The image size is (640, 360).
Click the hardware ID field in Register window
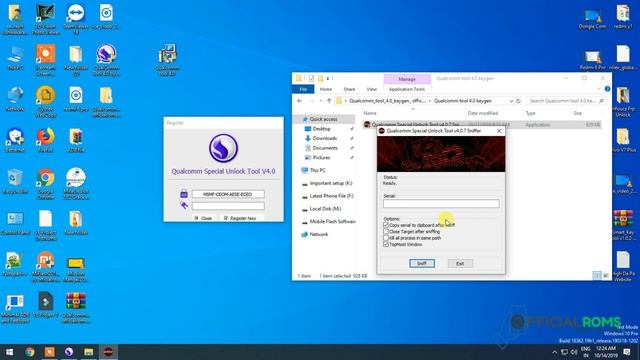click(228, 194)
